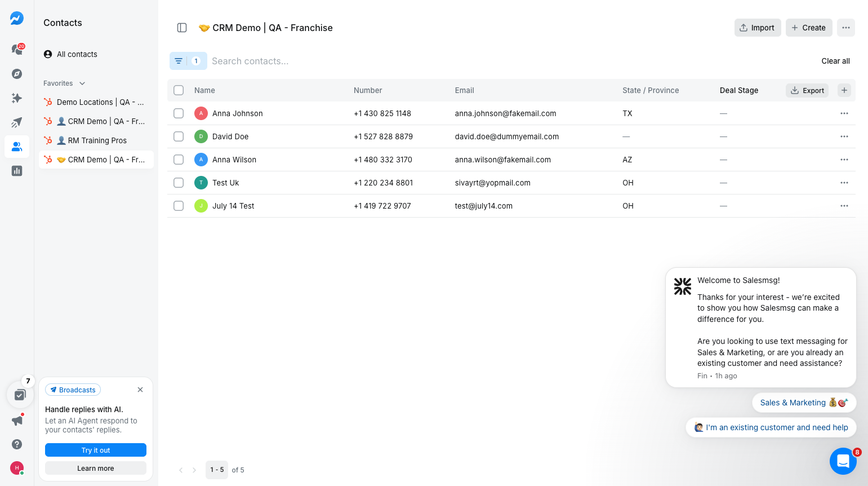
Task: Open row options for David Doe
Action: point(844,136)
